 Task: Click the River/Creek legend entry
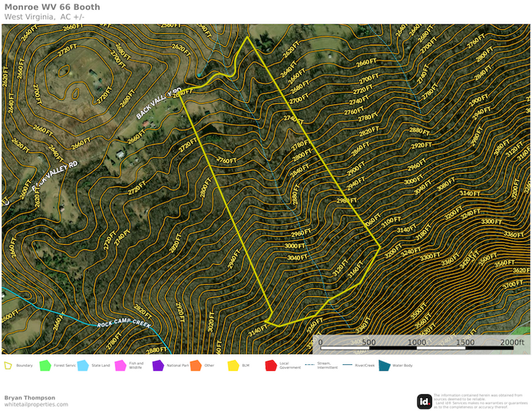tap(356, 365)
